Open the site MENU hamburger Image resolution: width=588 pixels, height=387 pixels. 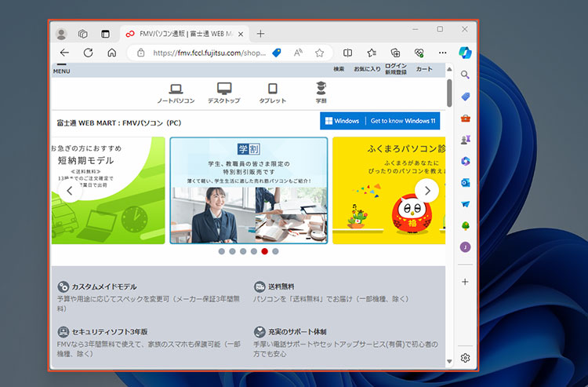(61, 69)
